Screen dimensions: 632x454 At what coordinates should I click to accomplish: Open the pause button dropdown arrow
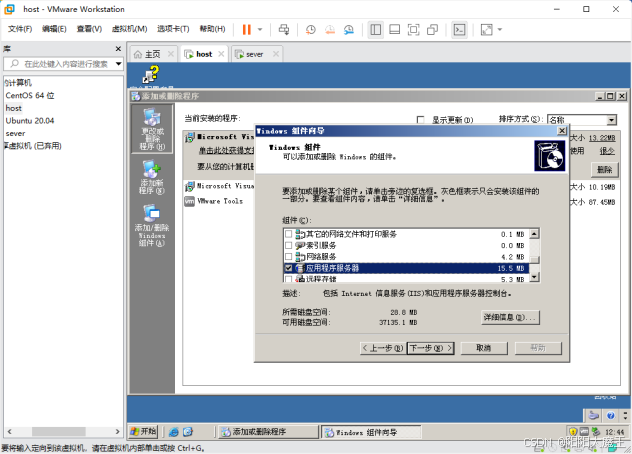[x=260, y=29]
